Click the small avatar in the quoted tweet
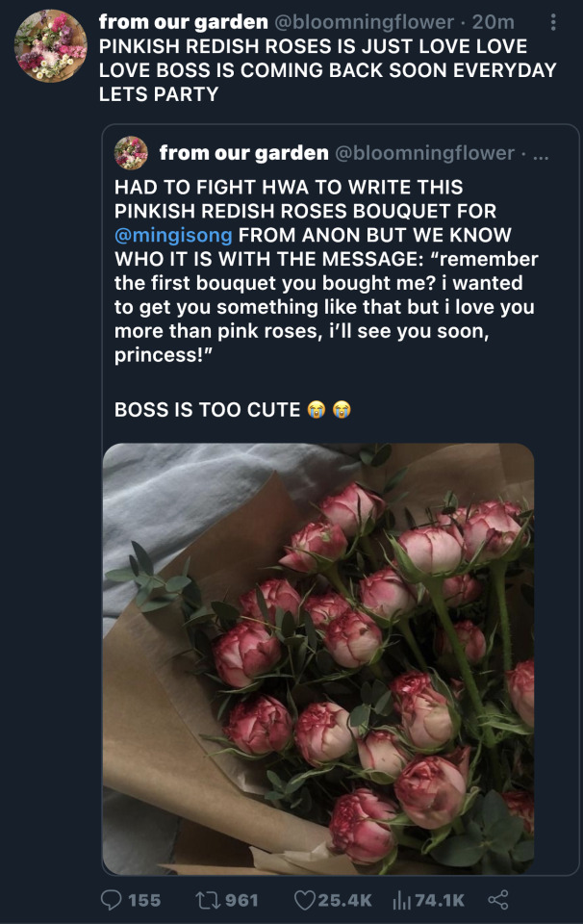Image resolution: width=583 pixels, height=924 pixels. 131,152
